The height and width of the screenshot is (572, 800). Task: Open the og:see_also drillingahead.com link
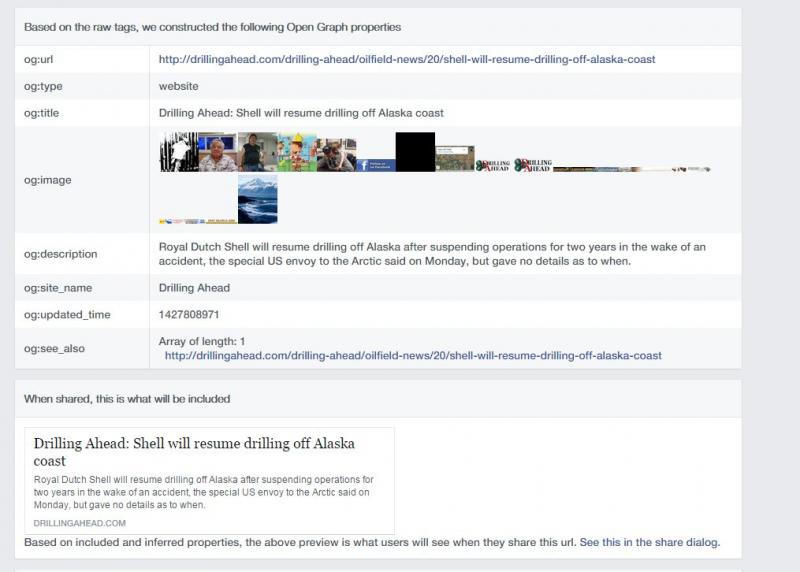point(413,355)
